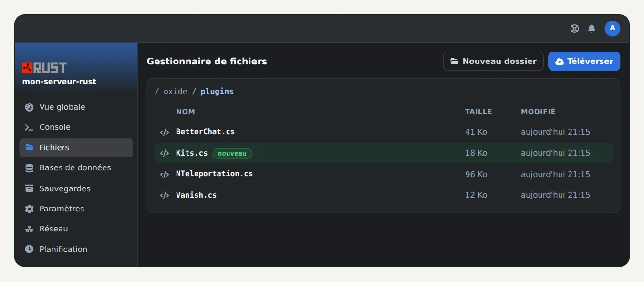The height and width of the screenshot is (282, 644).
Task: Click plugins in the breadcrumb
Action: (x=217, y=91)
